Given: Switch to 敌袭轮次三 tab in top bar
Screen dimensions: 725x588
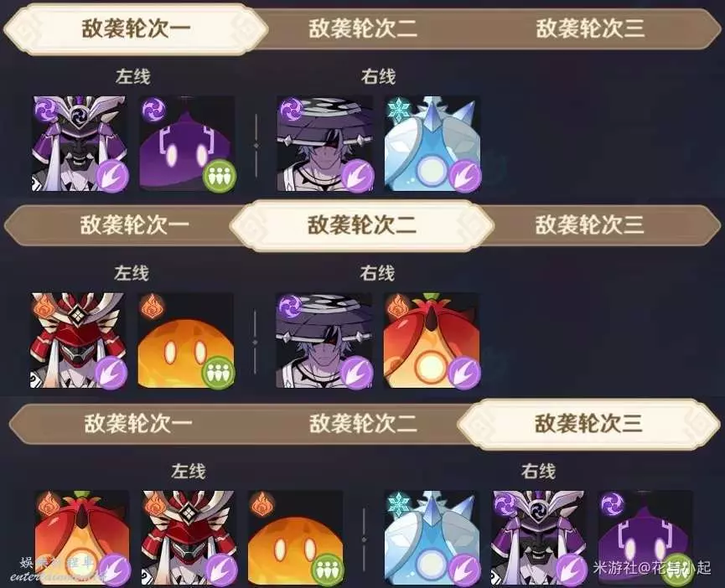Looking at the screenshot, I should pyautogui.click(x=590, y=28).
